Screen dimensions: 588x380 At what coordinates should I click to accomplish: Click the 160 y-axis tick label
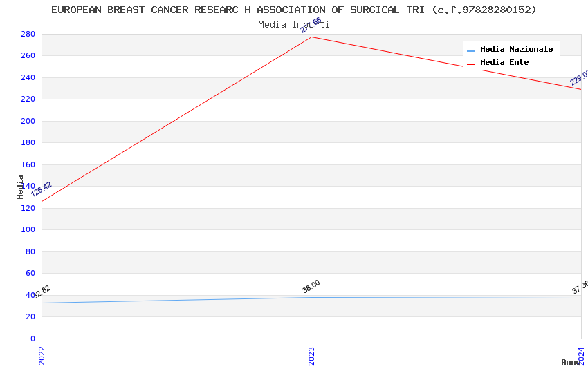(x=28, y=164)
